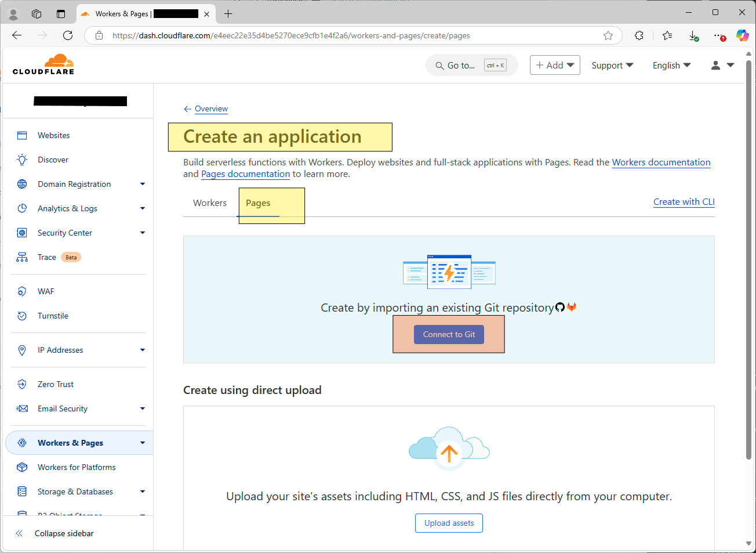The image size is (756, 553).
Task: Open the Discover section
Action: click(x=53, y=159)
